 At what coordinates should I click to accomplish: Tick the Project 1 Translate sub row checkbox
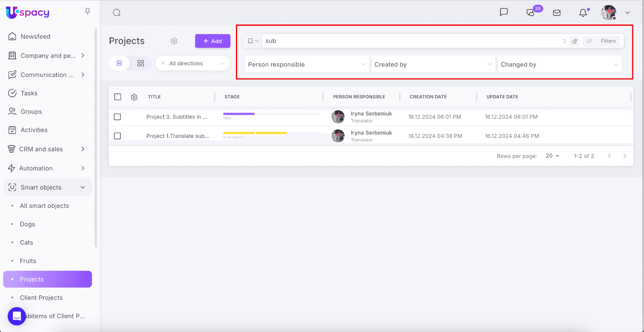(118, 136)
